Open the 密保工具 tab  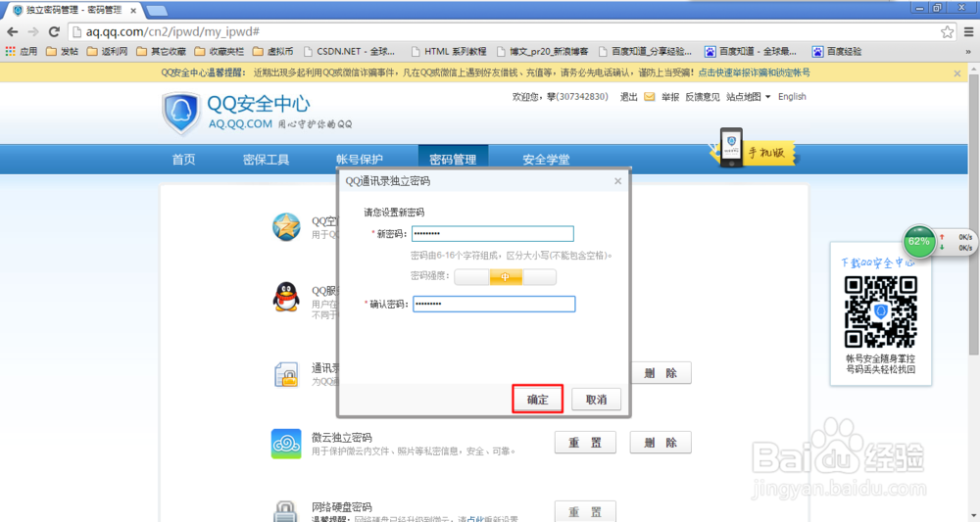(267, 160)
